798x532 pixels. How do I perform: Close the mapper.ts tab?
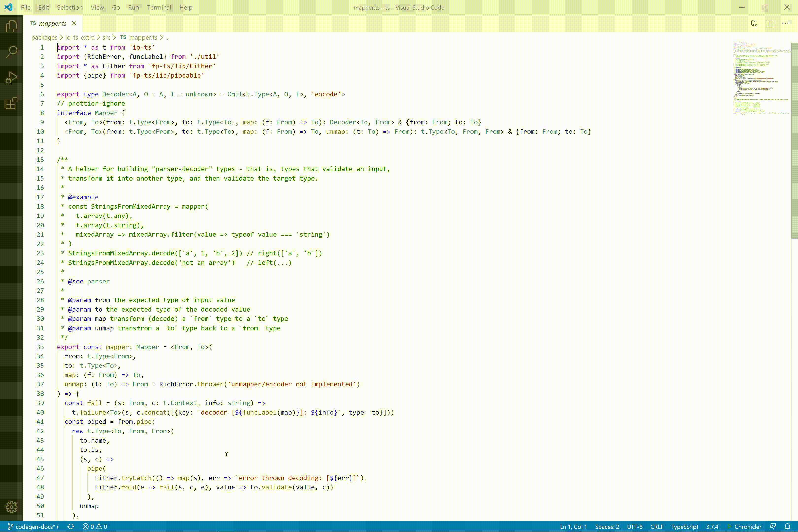click(74, 23)
